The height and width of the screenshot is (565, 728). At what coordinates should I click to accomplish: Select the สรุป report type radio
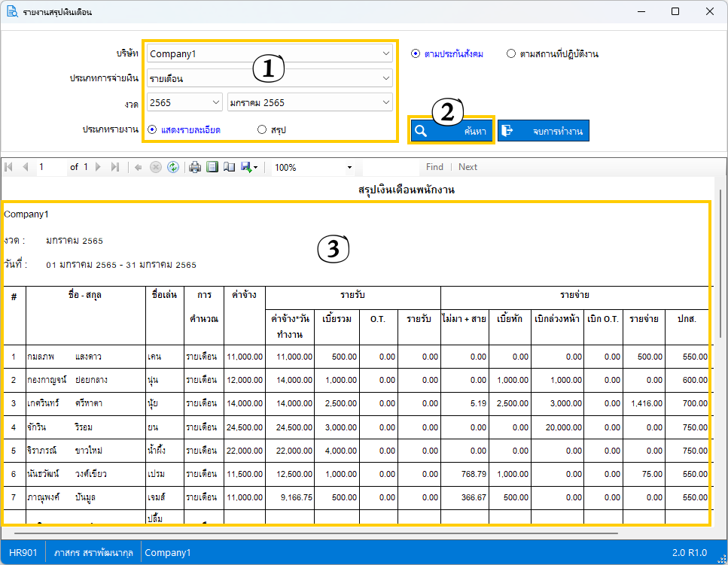click(x=262, y=129)
